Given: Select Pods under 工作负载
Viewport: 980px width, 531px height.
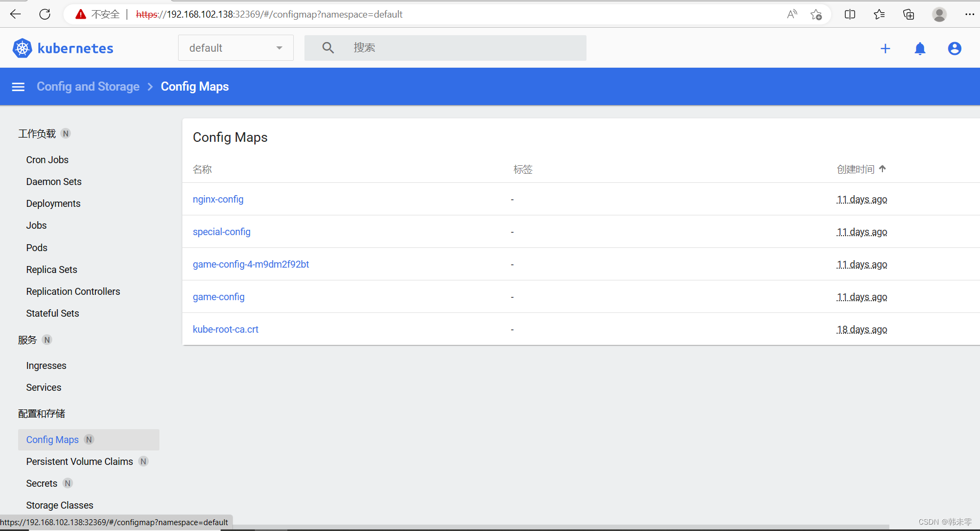Looking at the screenshot, I should pos(36,247).
